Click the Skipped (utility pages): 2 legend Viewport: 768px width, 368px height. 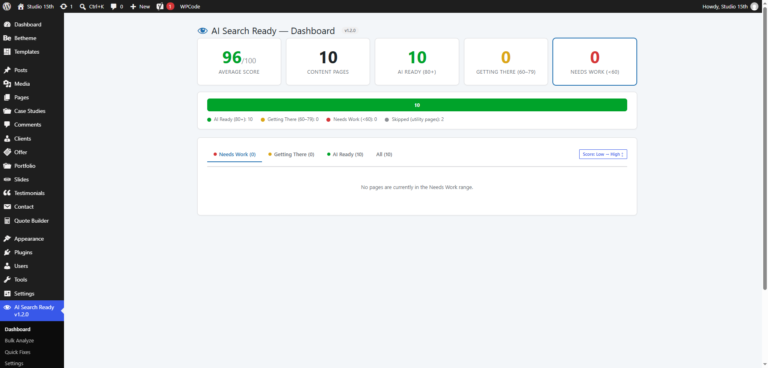pos(414,119)
